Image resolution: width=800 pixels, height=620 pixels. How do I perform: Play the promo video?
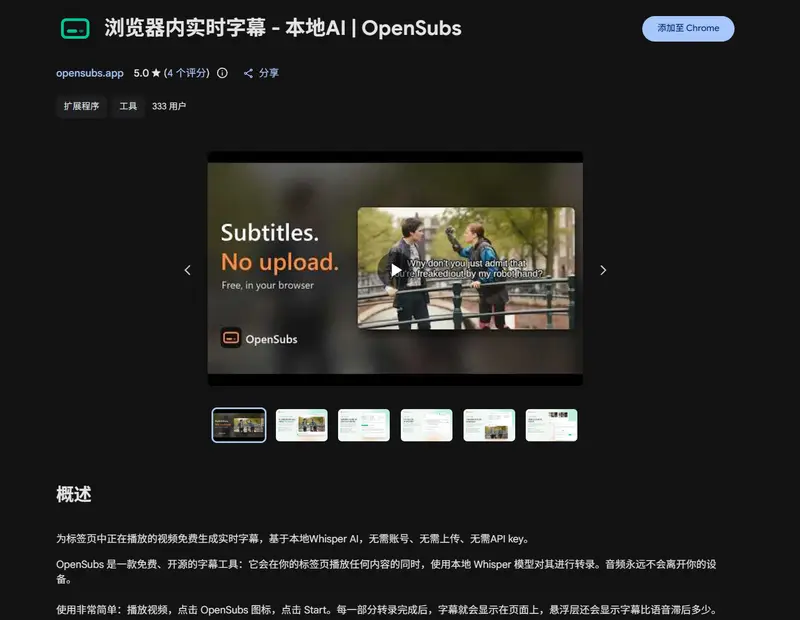[x=395, y=269]
